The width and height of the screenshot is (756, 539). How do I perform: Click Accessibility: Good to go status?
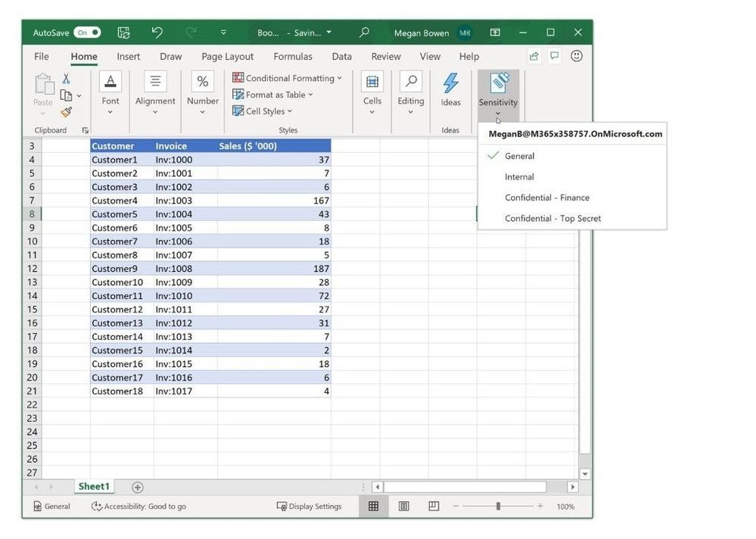pyautogui.click(x=138, y=506)
